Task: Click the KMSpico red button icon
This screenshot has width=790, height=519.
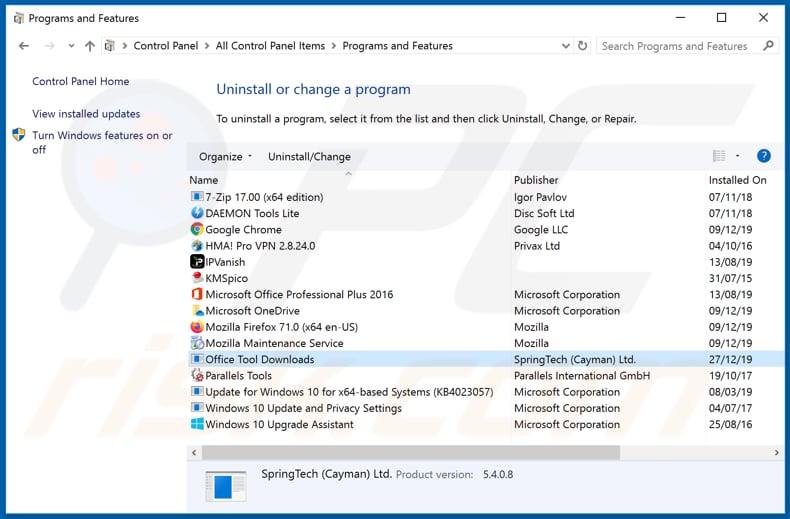Action: 197,278
